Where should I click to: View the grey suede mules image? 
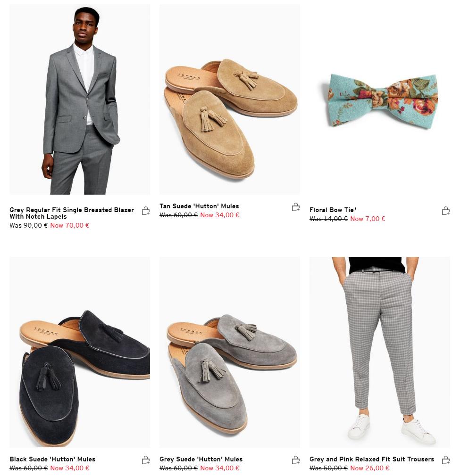(230, 352)
